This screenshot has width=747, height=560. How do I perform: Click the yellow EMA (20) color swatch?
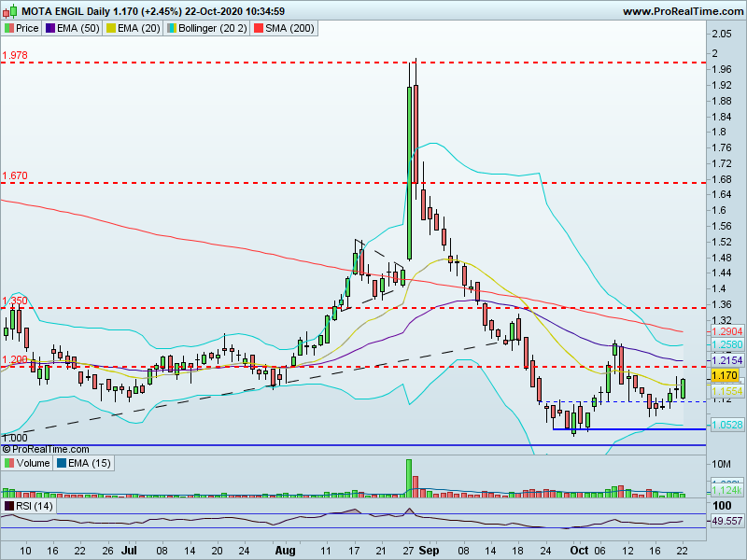pyautogui.click(x=110, y=29)
